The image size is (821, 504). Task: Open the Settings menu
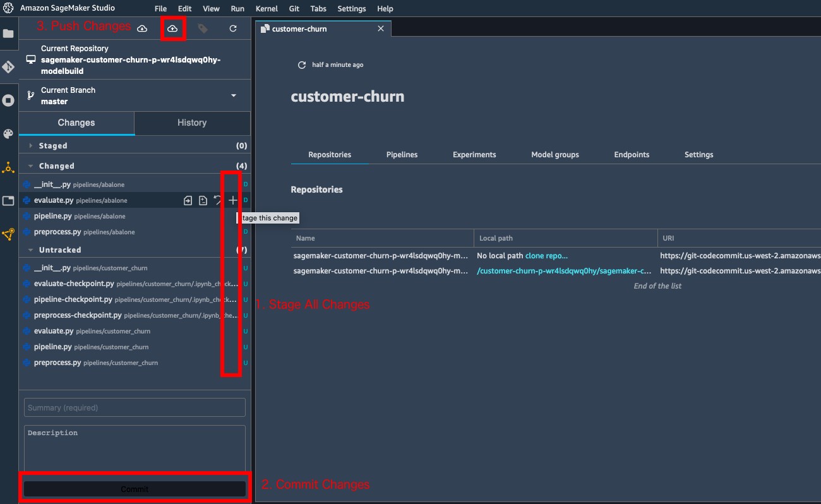pyautogui.click(x=352, y=9)
